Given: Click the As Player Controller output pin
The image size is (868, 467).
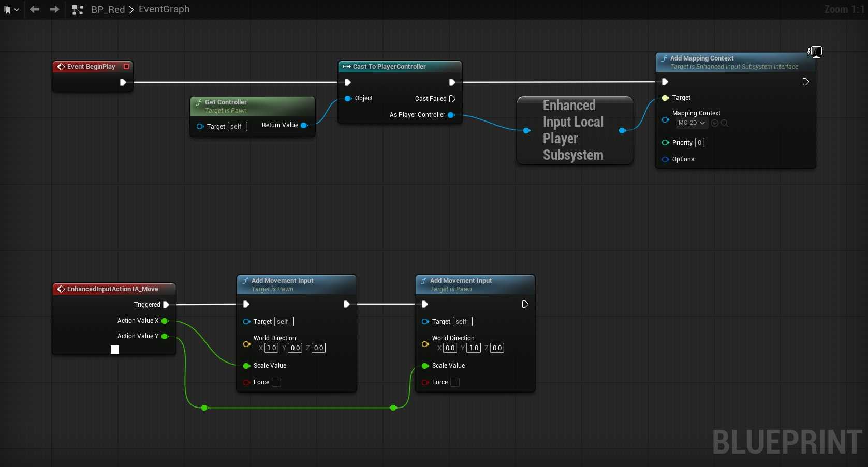Looking at the screenshot, I should pos(451,115).
